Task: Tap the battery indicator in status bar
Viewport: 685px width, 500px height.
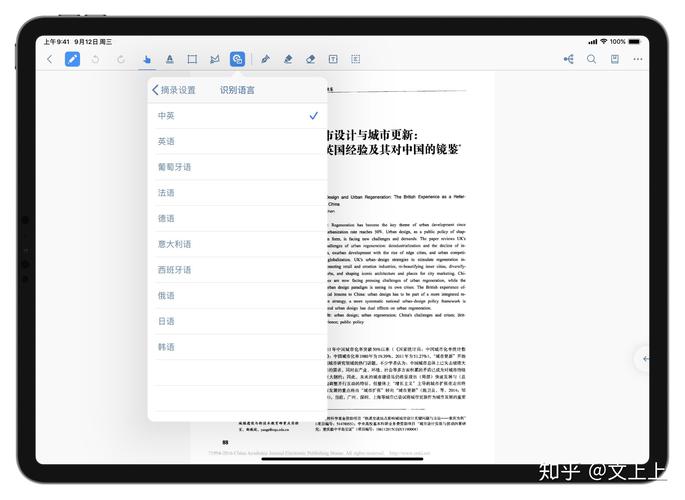Action: 634,41
